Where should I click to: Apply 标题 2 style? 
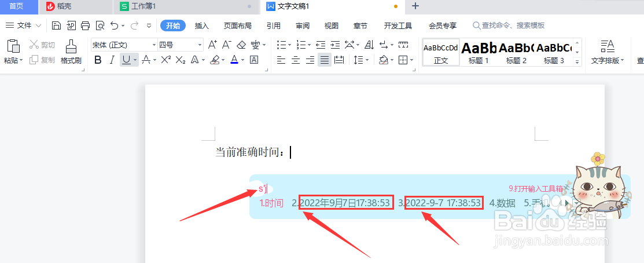516,52
